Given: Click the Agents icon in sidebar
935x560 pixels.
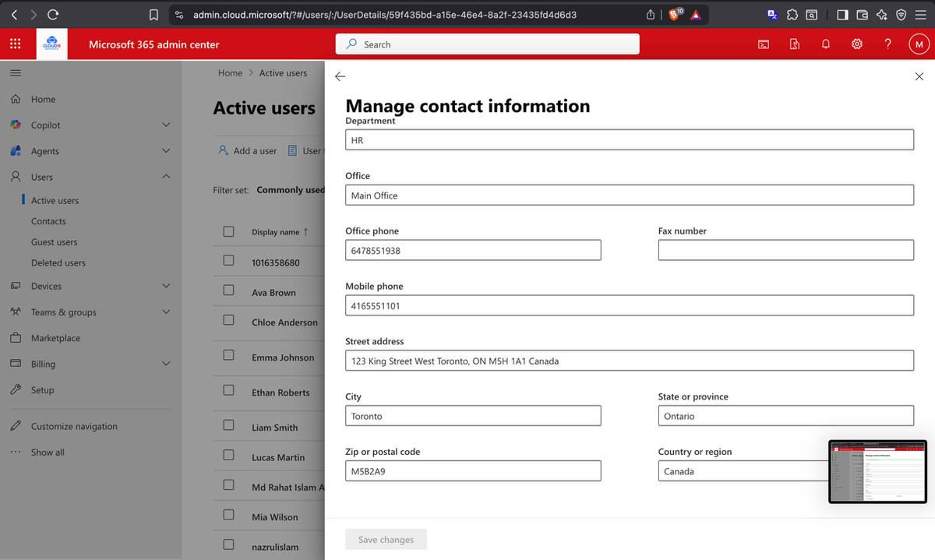Looking at the screenshot, I should point(15,151).
